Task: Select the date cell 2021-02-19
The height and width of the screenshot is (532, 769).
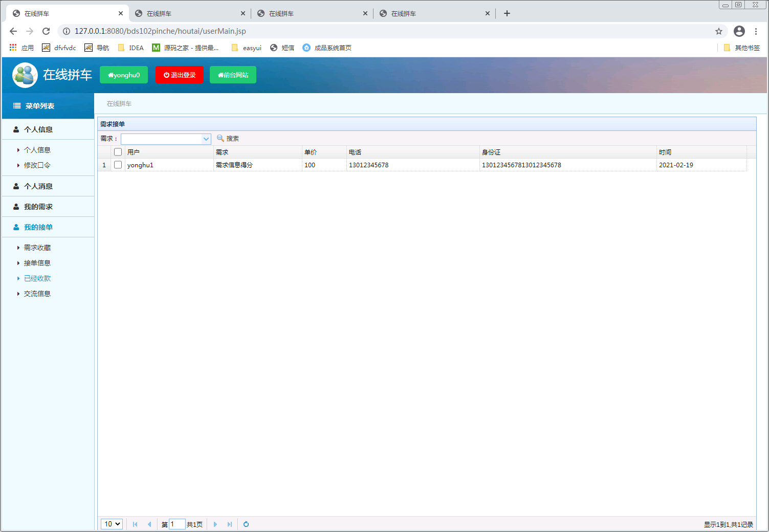Action: pyautogui.click(x=701, y=165)
